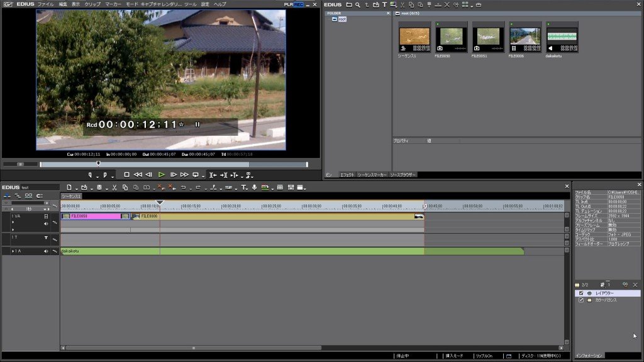This screenshot has width=644, height=362.
Task: Click the shuttle slider left of preview bar
Action: 19,164
